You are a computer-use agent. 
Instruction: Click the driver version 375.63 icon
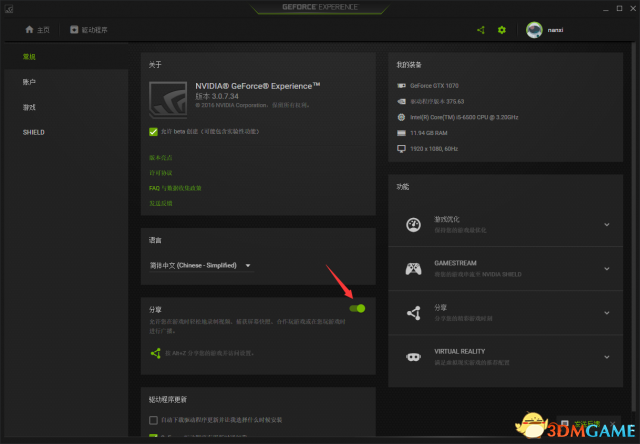402,101
